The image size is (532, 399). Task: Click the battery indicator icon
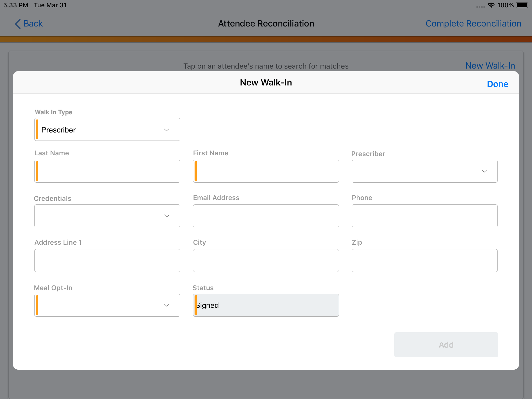click(522, 5)
